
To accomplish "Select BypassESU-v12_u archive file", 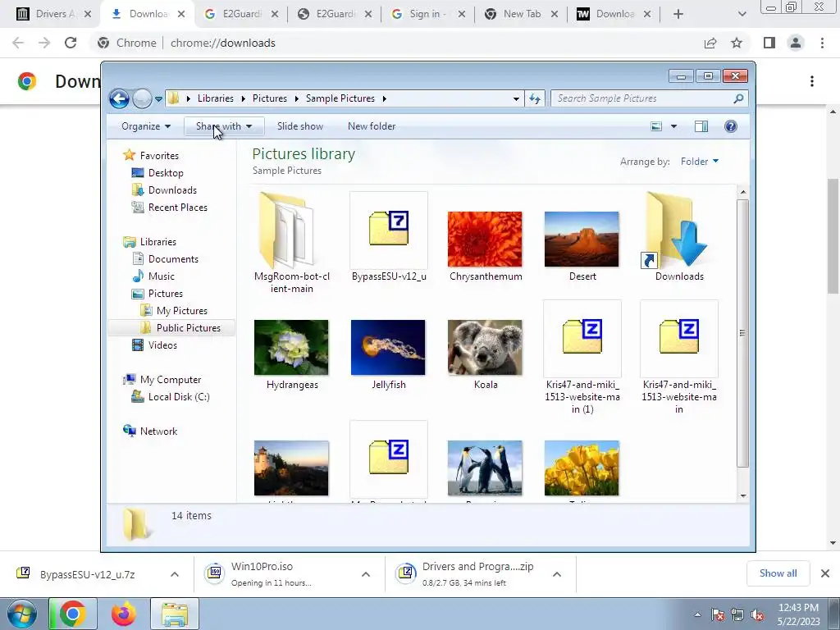I will 389,237.
